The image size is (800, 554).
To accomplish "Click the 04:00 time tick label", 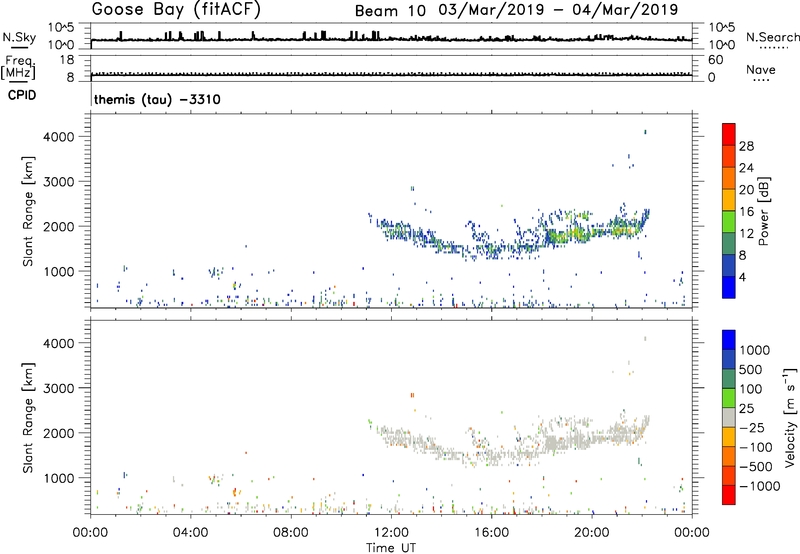I will tap(190, 533).
